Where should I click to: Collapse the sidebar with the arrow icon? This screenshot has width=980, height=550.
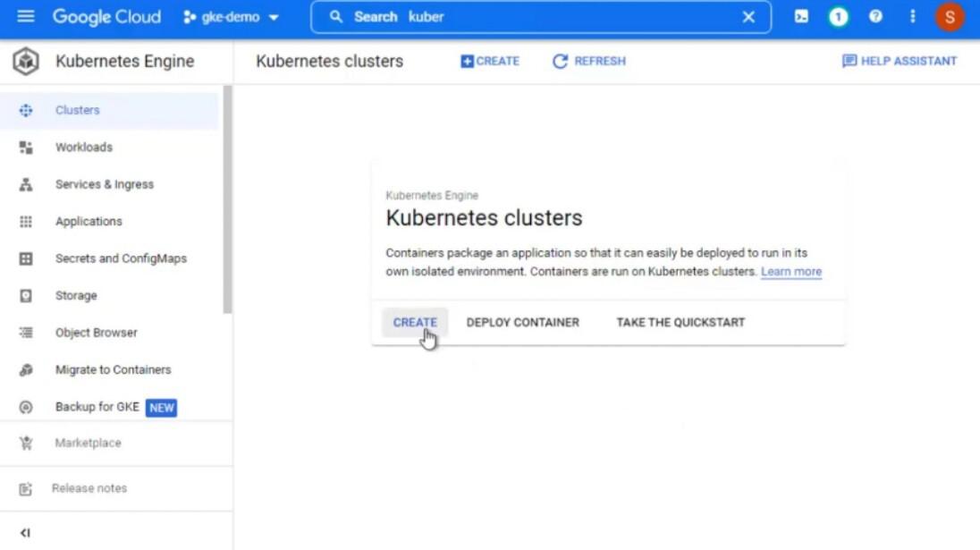click(x=25, y=532)
